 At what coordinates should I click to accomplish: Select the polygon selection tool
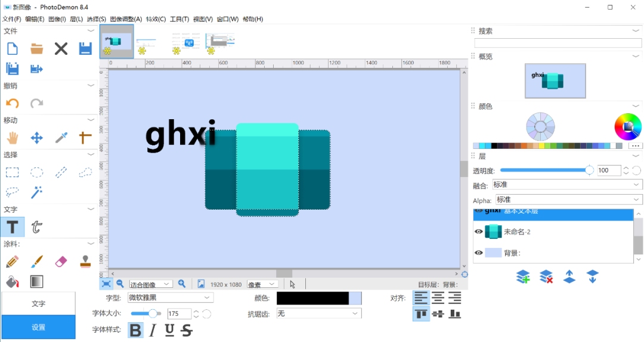[x=85, y=172]
